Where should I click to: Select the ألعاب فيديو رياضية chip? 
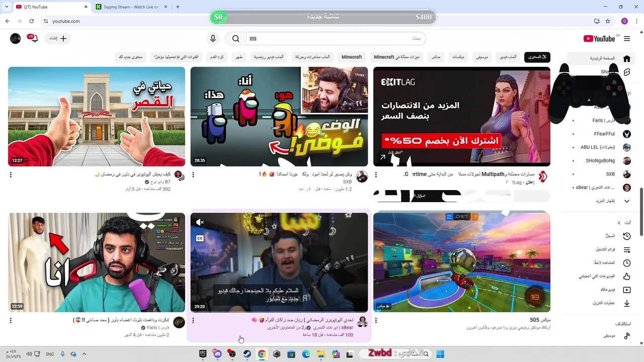(x=268, y=57)
